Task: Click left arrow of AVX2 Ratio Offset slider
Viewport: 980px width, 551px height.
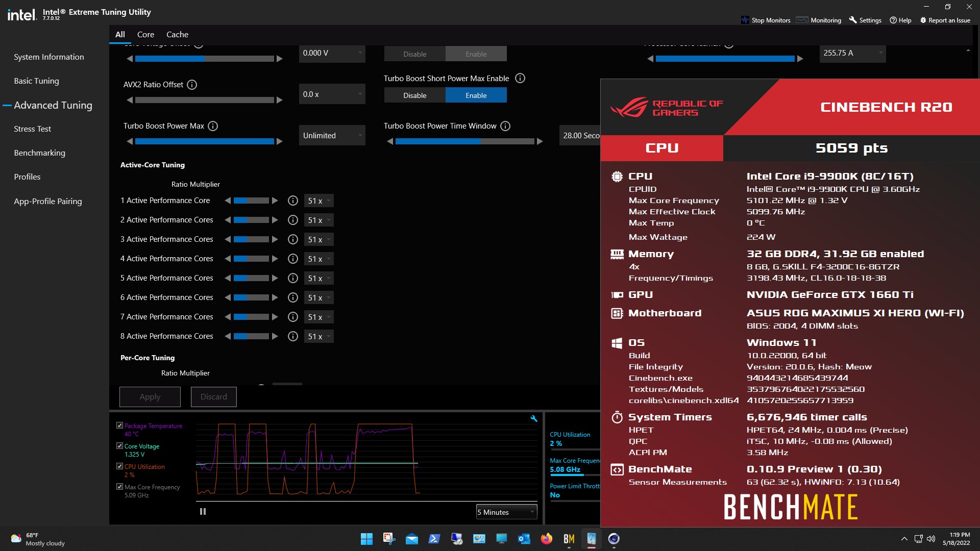Action: click(130, 100)
